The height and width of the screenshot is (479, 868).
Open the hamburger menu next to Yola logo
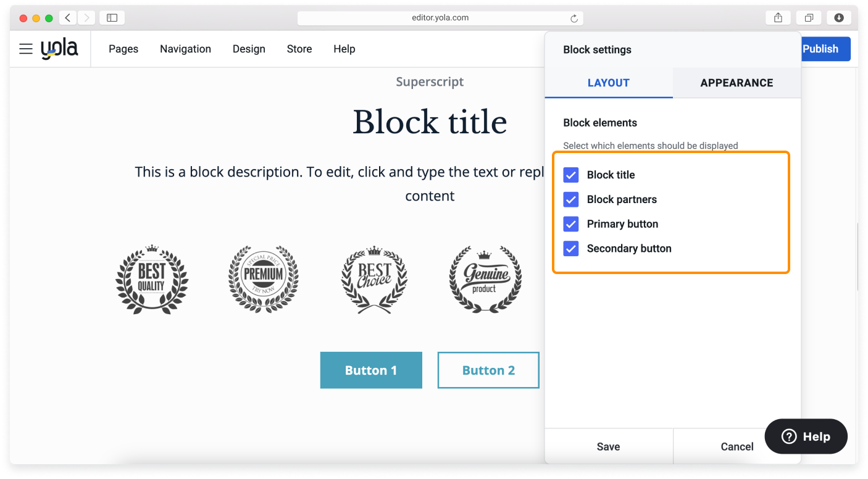click(25, 49)
